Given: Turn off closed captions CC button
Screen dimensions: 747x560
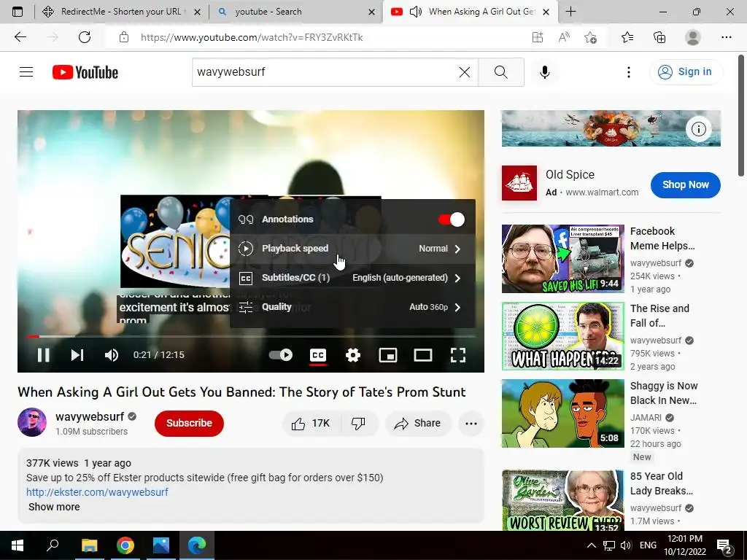Looking at the screenshot, I should coord(318,355).
